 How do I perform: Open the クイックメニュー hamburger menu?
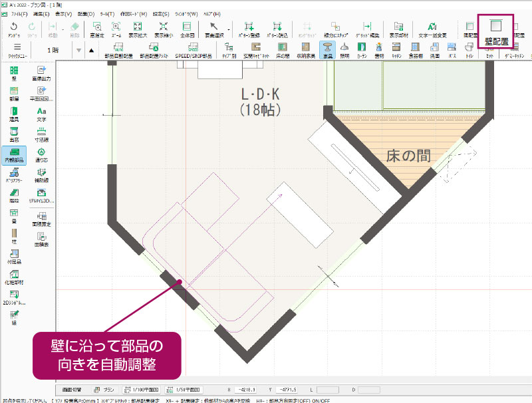17,50
